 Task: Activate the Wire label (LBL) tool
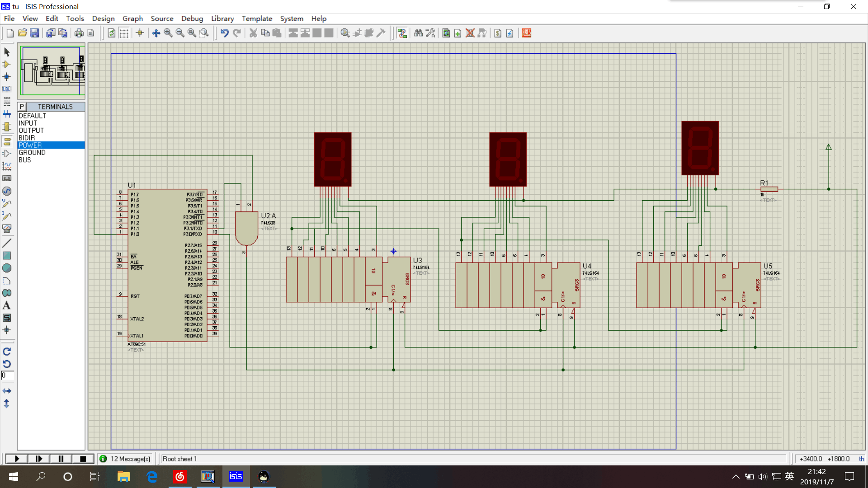(x=7, y=89)
